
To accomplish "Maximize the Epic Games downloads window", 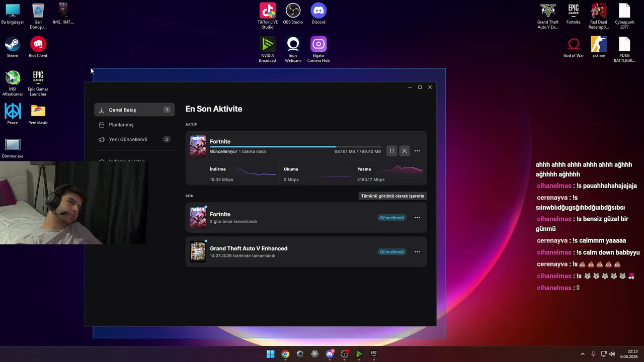I will 420,87.
